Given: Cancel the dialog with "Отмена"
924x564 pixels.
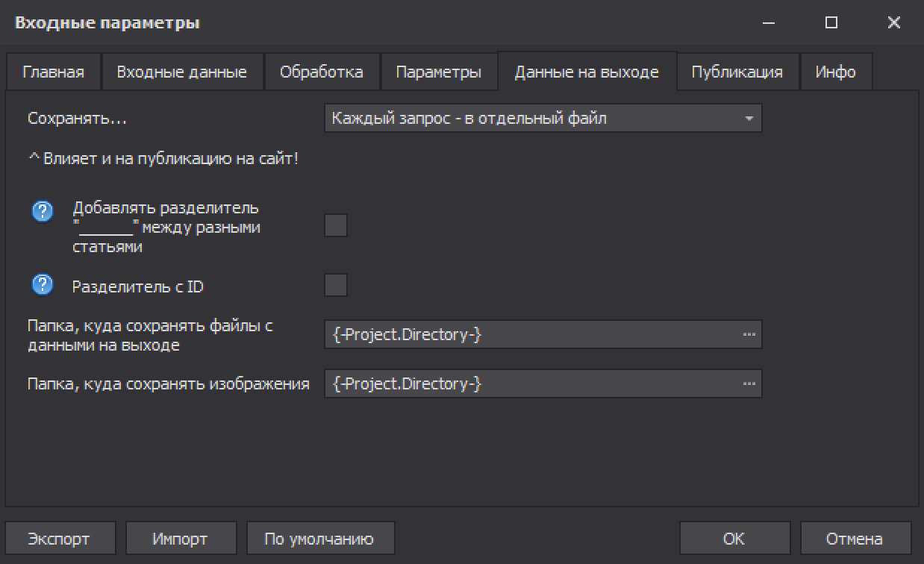Looking at the screenshot, I should tap(854, 539).
